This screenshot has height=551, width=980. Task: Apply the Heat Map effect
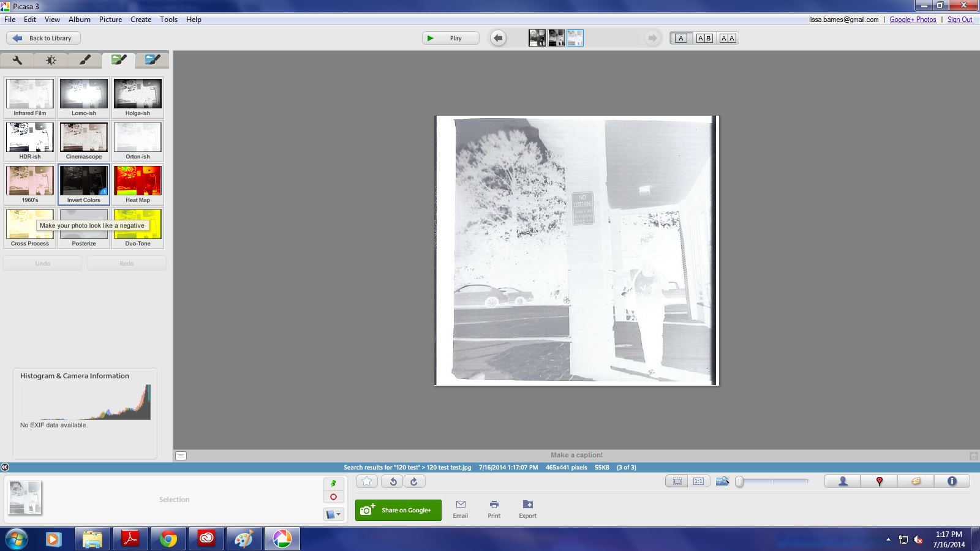pyautogui.click(x=138, y=184)
